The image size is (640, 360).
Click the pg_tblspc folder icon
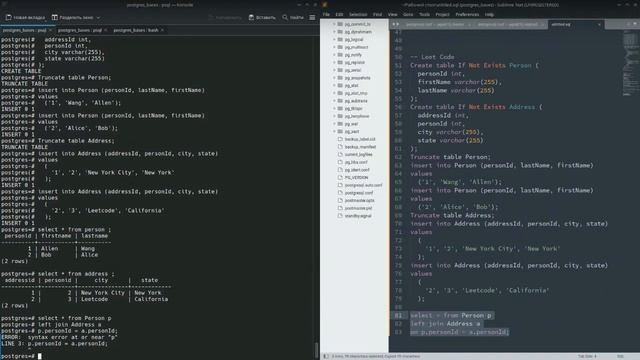click(x=340, y=109)
